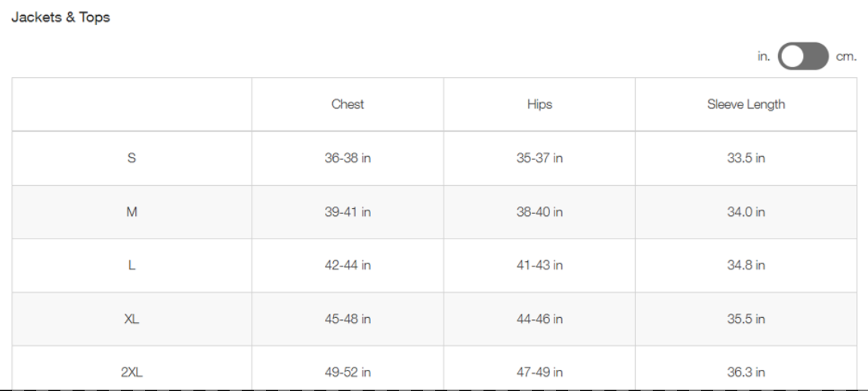The width and height of the screenshot is (868, 391).
Task: Click the 2XL size row label
Action: click(131, 372)
